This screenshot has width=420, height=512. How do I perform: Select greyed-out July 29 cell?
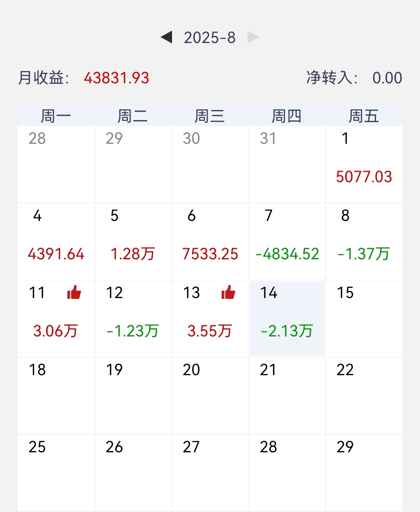coord(133,164)
